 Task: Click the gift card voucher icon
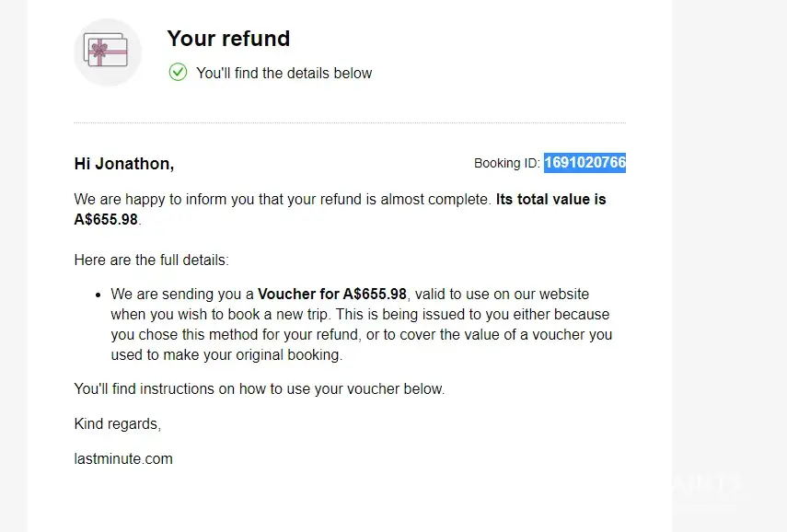(107, 52)
